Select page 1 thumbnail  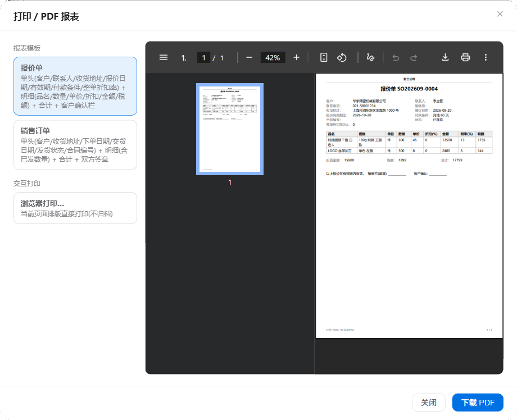(x=230, y=129)
